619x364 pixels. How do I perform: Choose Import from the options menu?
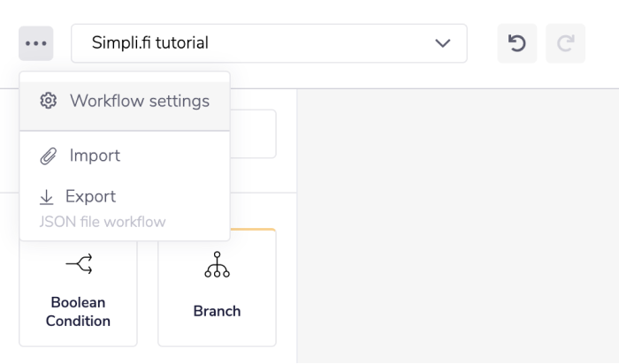point(95,155)
